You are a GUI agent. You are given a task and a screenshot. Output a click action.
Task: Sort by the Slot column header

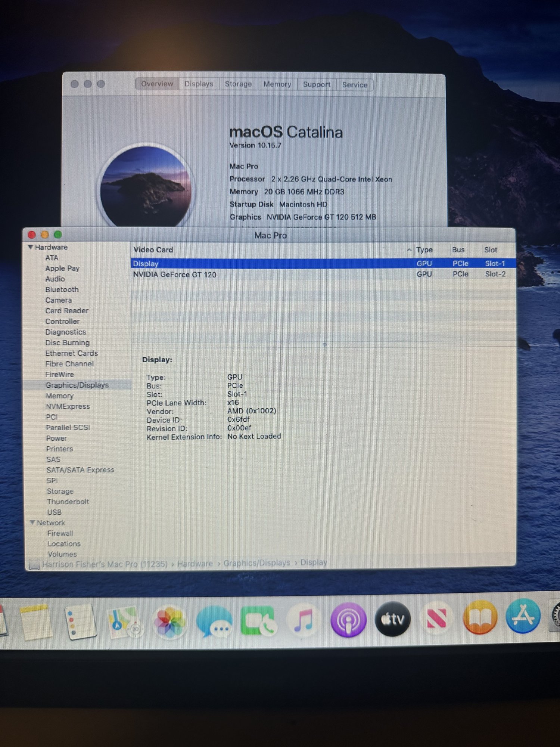[x=491, y=250]
